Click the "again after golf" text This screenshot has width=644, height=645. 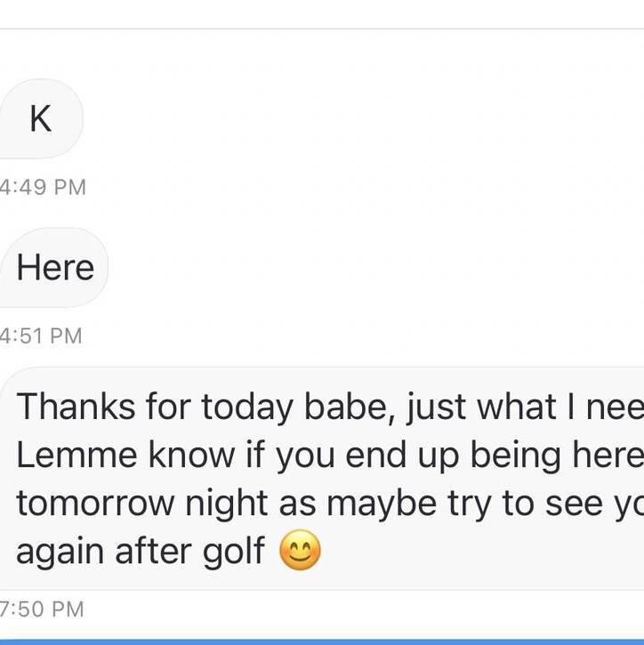coord(141,552)
